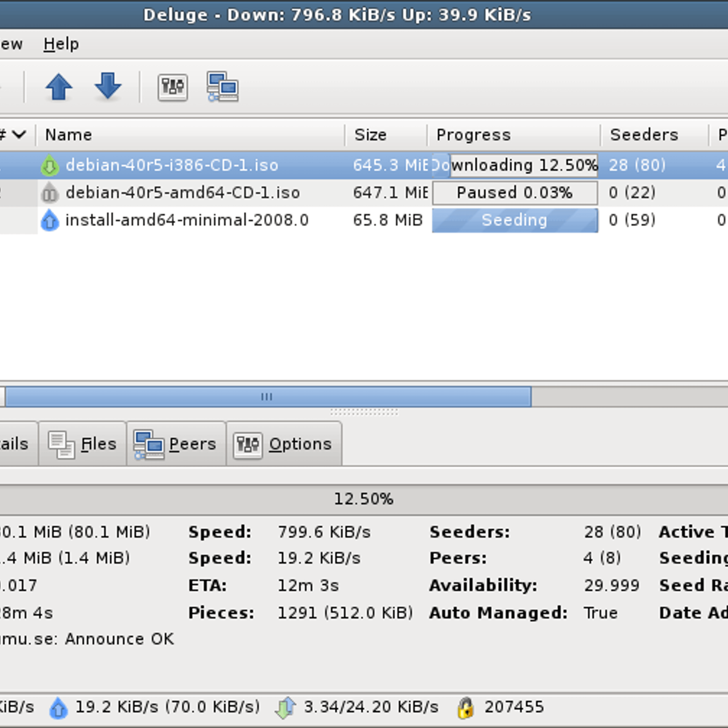Click the Queue Up blue arrow

point(59,86)
